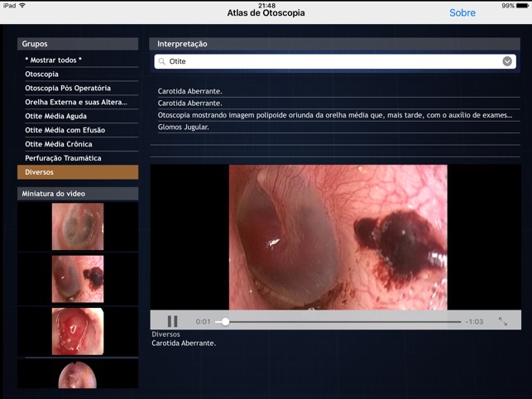This screenshot has height=399, width=532.
Task: Open the Sobre page
Action: 462,13
